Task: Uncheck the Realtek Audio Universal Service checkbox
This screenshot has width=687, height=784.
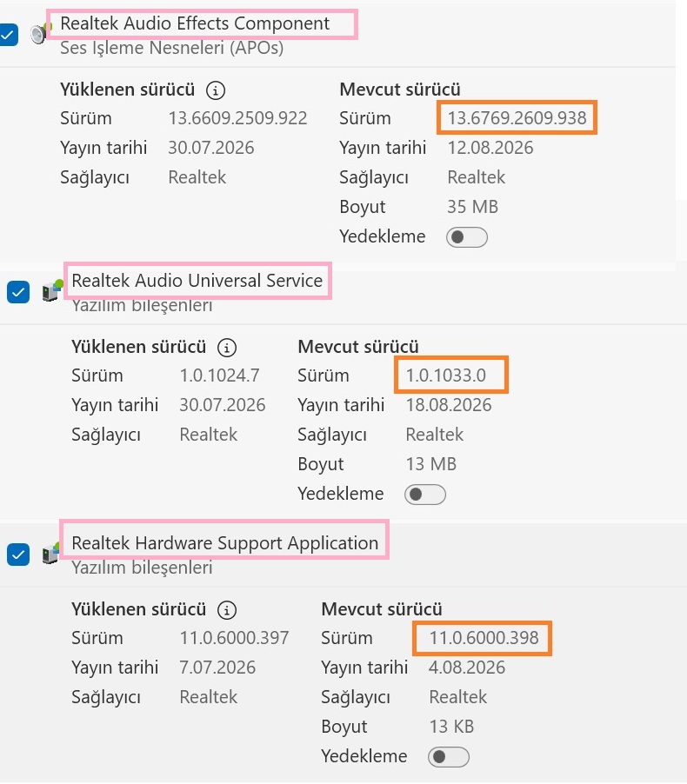Action: [x=18, y=292]
